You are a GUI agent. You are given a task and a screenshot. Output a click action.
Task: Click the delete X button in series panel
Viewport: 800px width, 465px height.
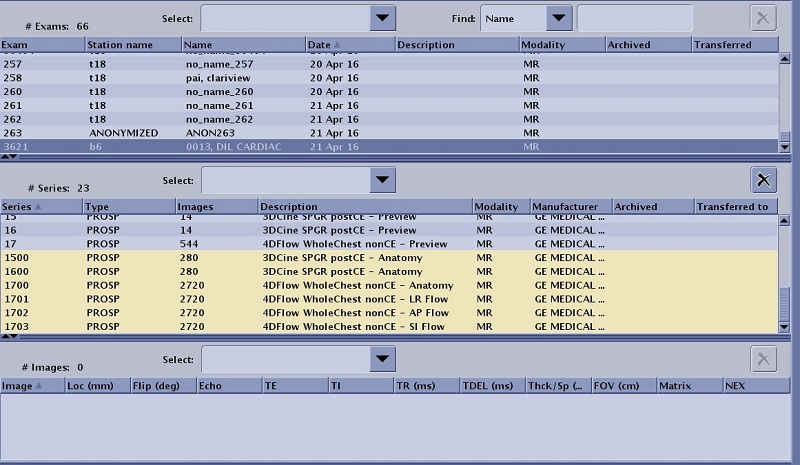tap(763, 180)
